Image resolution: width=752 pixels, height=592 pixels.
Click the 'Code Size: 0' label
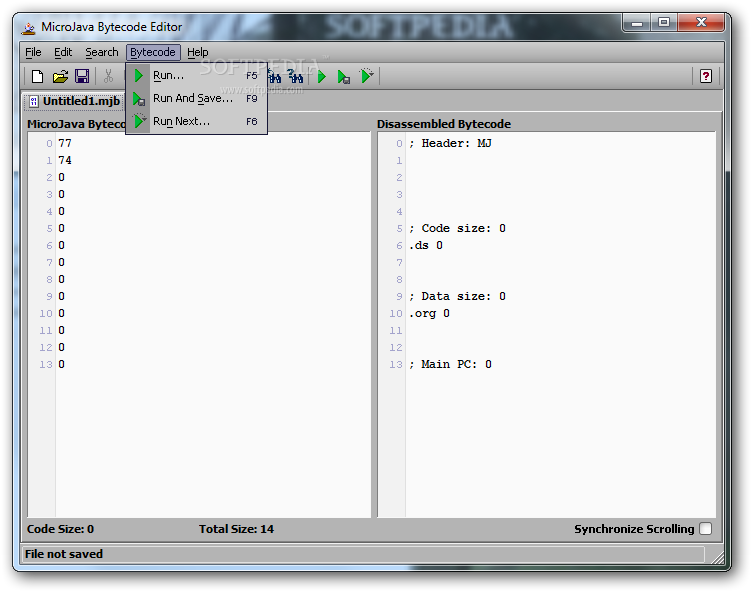60,529
